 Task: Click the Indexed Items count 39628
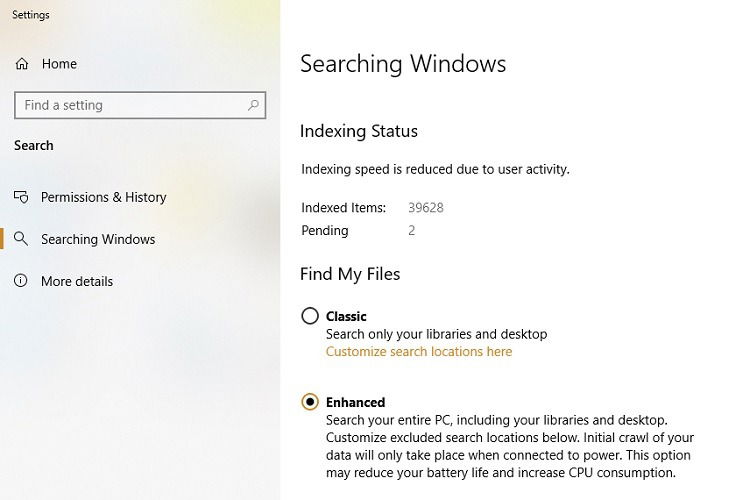(x=426, y=207)
